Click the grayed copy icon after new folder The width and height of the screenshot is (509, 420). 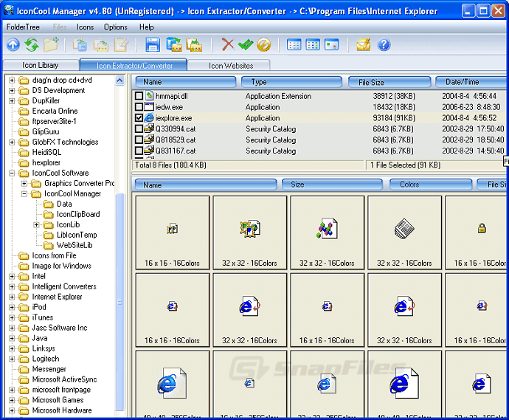coord(80,44)
